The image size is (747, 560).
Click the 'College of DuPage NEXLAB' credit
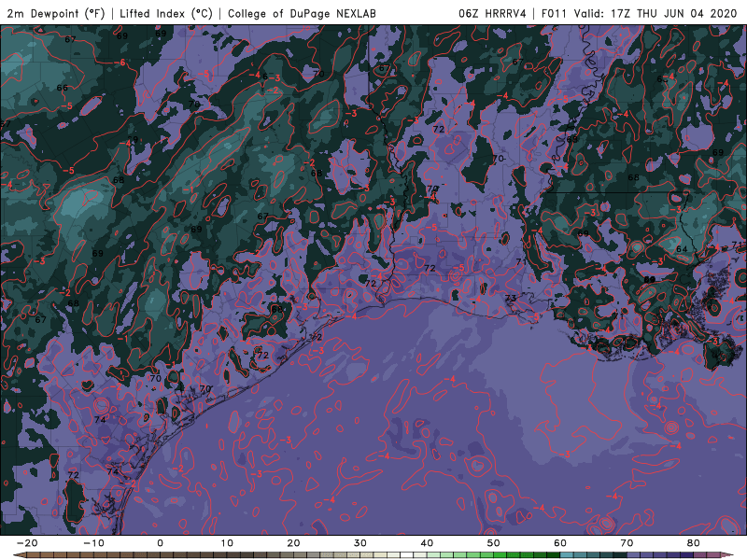[x=302, y=13]
